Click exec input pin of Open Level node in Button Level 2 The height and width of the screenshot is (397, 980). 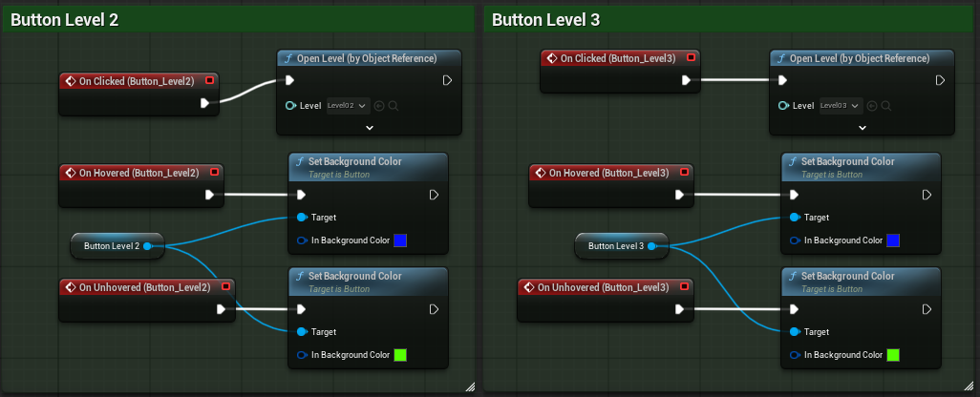(289, 80)
